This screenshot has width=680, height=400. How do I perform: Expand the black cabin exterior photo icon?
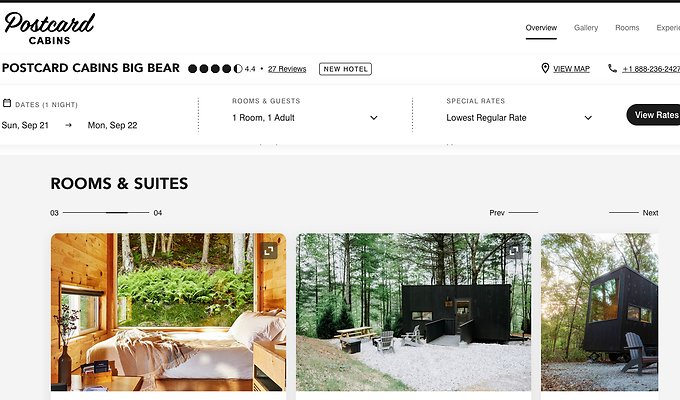[514, 250]
